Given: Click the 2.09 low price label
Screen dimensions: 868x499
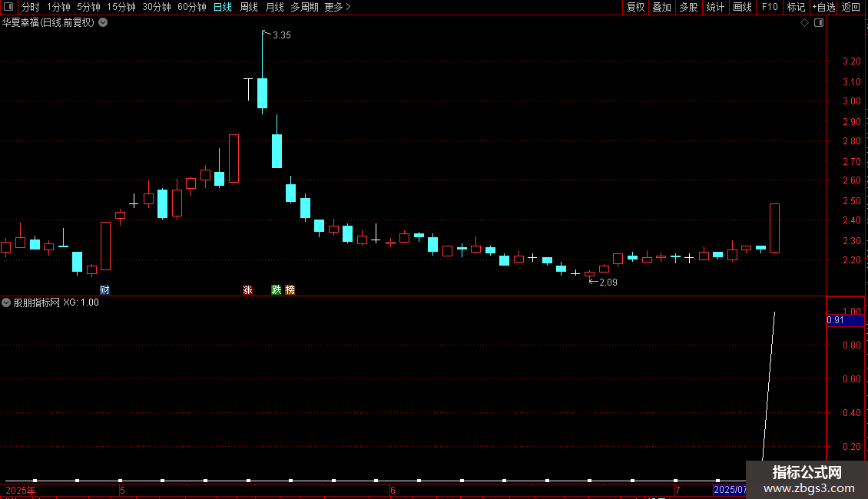Looking at the screenshot, I should [608, 283].
